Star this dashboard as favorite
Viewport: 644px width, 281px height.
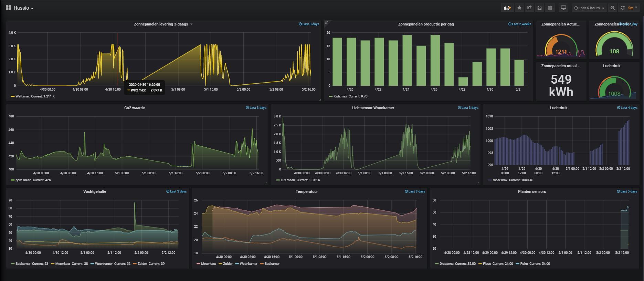click(519, 8)
